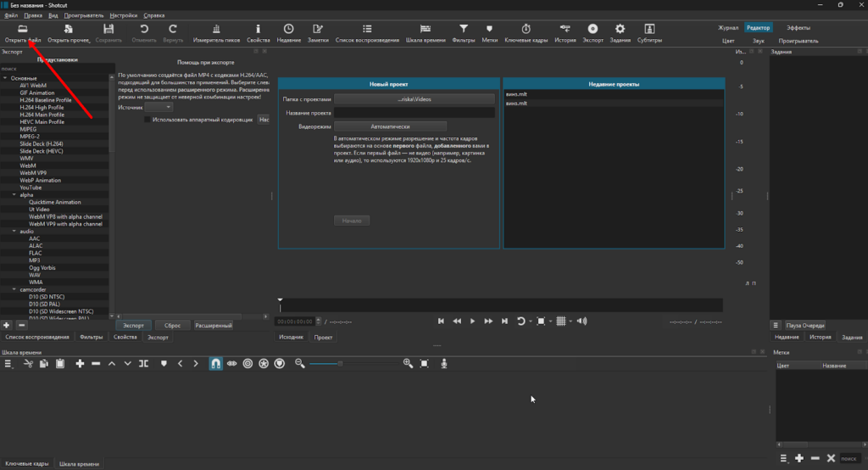The height and width of the screenshot is (470, 868).
Task: Click the Сброс (Reset) button
Action: point(172,325)
